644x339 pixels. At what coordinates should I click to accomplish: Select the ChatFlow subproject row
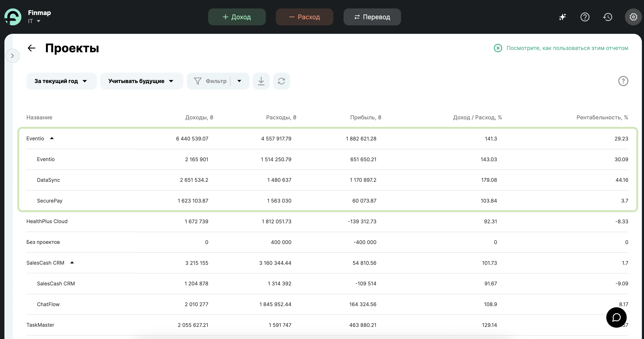pos(327,304)
